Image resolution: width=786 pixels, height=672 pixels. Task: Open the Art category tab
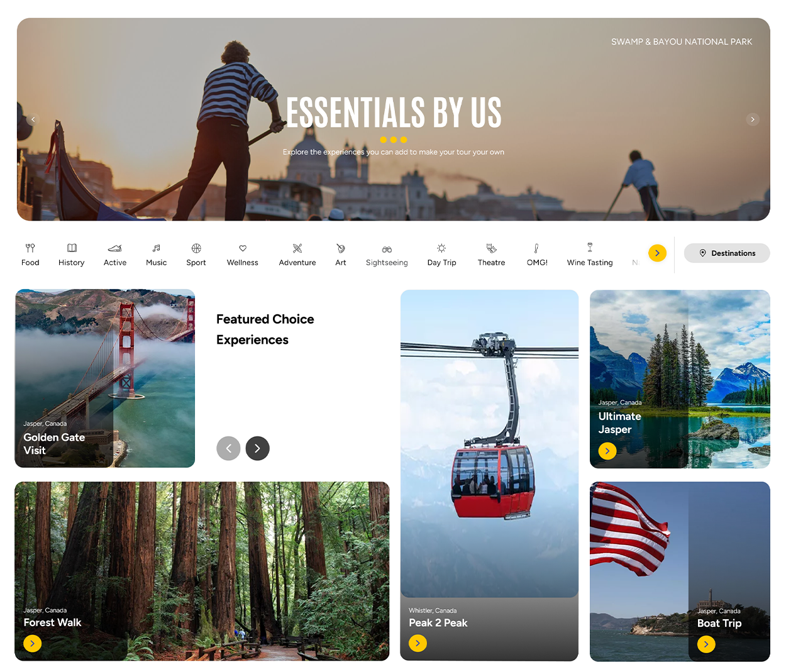[x=341, y=254]
